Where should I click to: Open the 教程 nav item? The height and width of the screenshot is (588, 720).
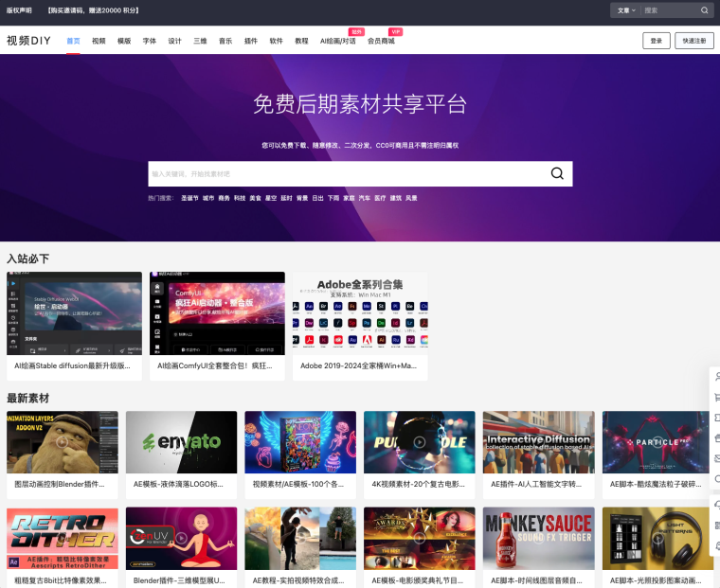coord(301,41)
